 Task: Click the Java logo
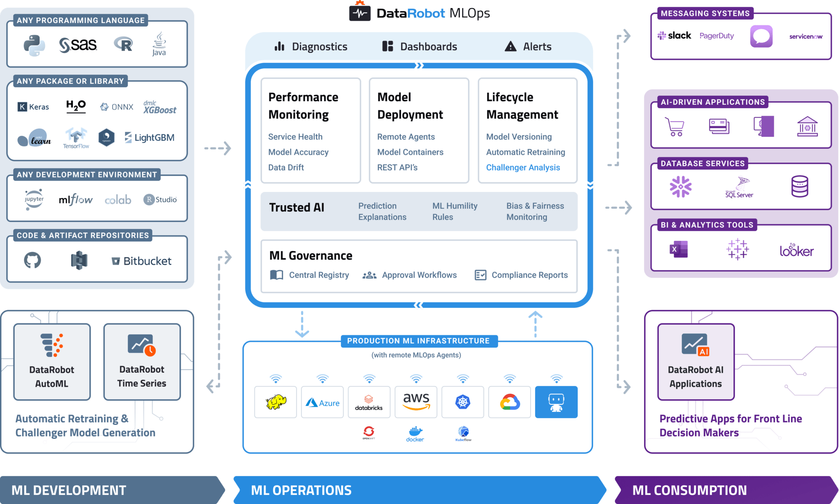[x=159, y=44]
